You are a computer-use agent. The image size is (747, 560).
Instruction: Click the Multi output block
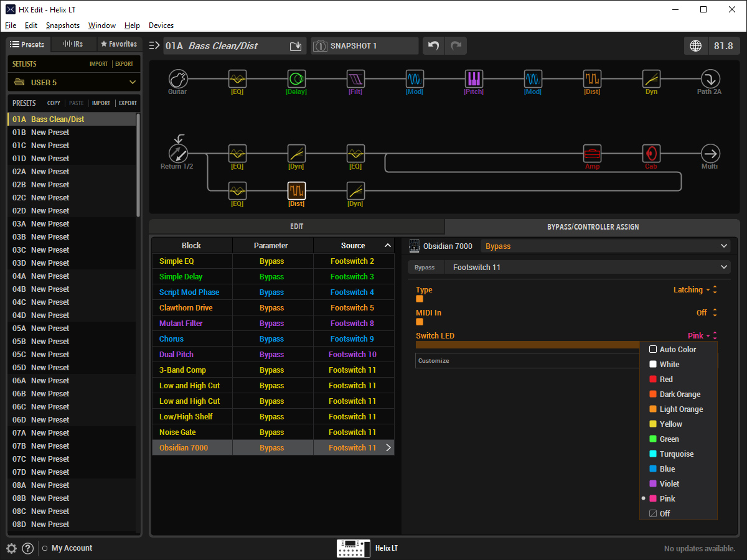710,154
